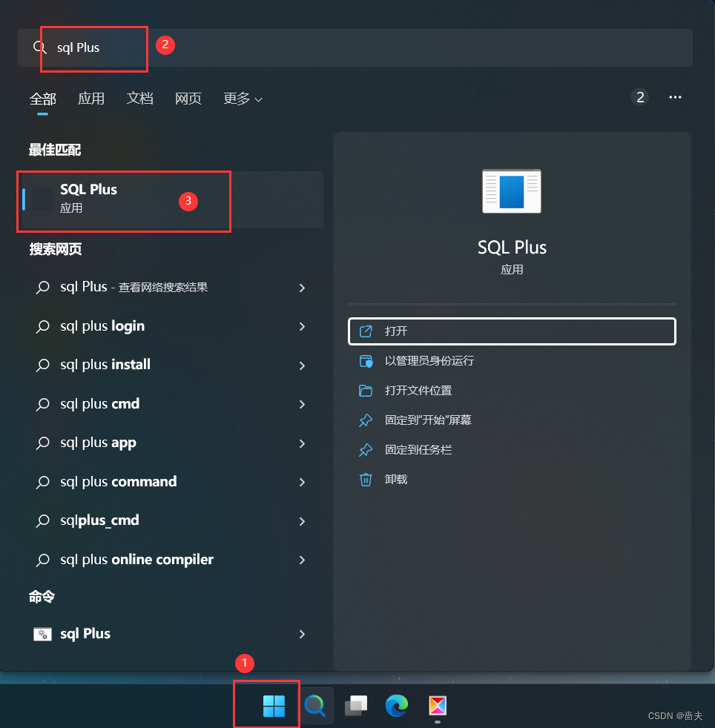Choose 打开文件位置
Viewport: 715px width, 728px height.
pyautogui.click(x=512, y=391)
